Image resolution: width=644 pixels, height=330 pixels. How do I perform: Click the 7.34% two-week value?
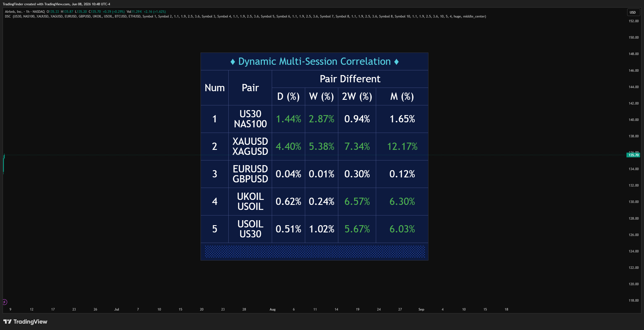(357, 147)
